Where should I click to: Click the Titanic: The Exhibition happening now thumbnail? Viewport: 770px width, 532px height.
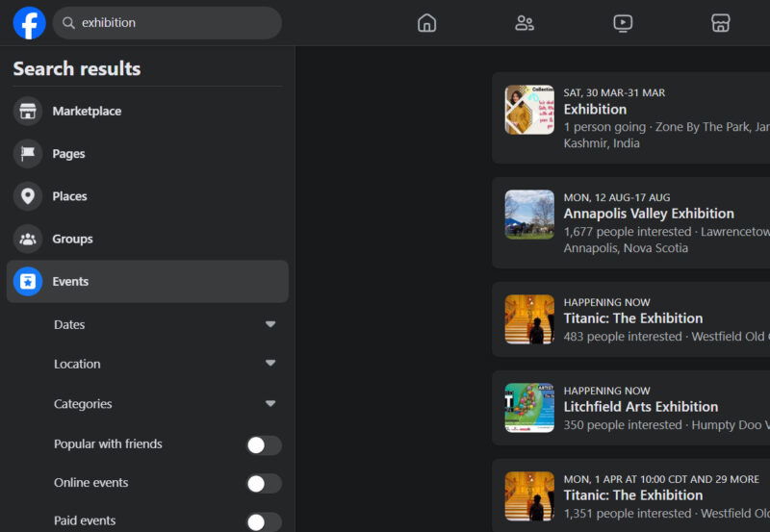click(529, 319)
